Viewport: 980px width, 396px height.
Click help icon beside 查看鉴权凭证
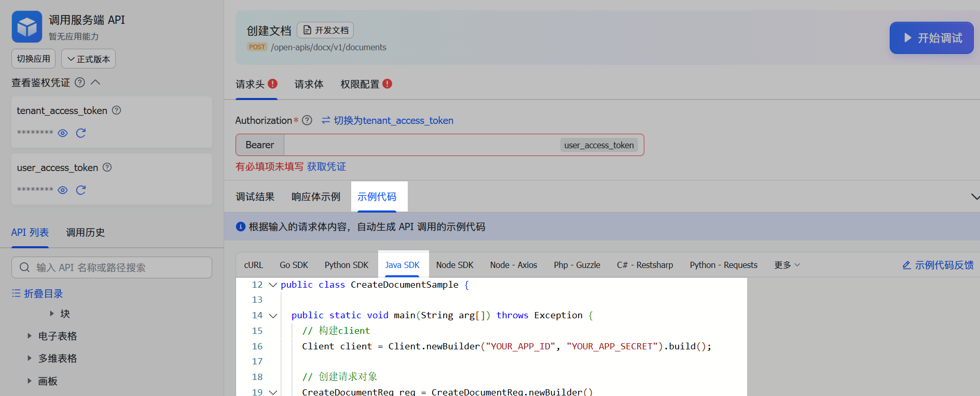[x=80, y=82]
